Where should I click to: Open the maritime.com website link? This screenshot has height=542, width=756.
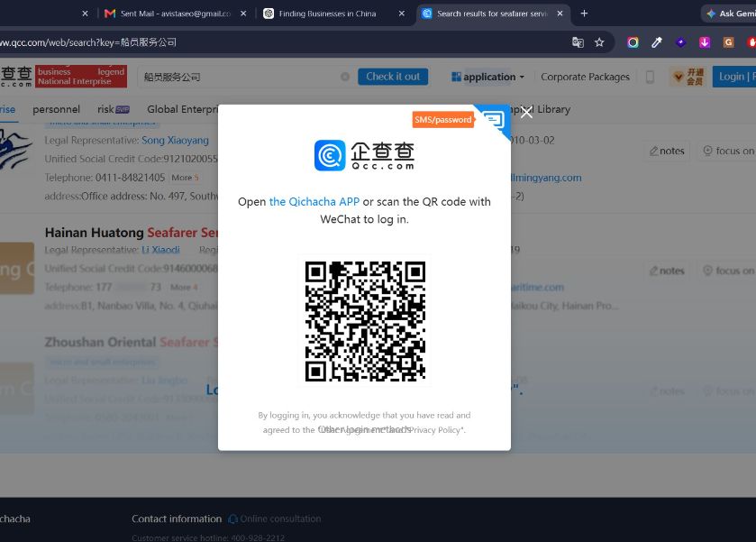click(x=538, y=287)
